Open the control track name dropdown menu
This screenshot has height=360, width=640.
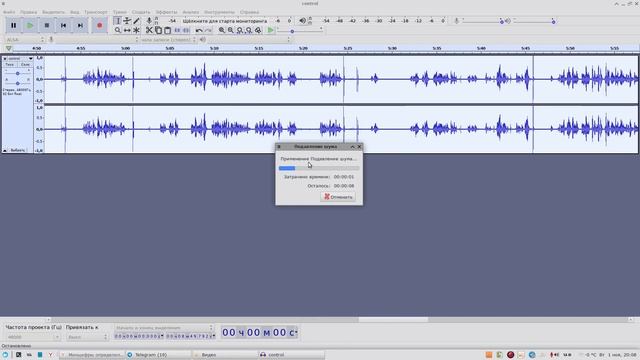click(20, 58)
